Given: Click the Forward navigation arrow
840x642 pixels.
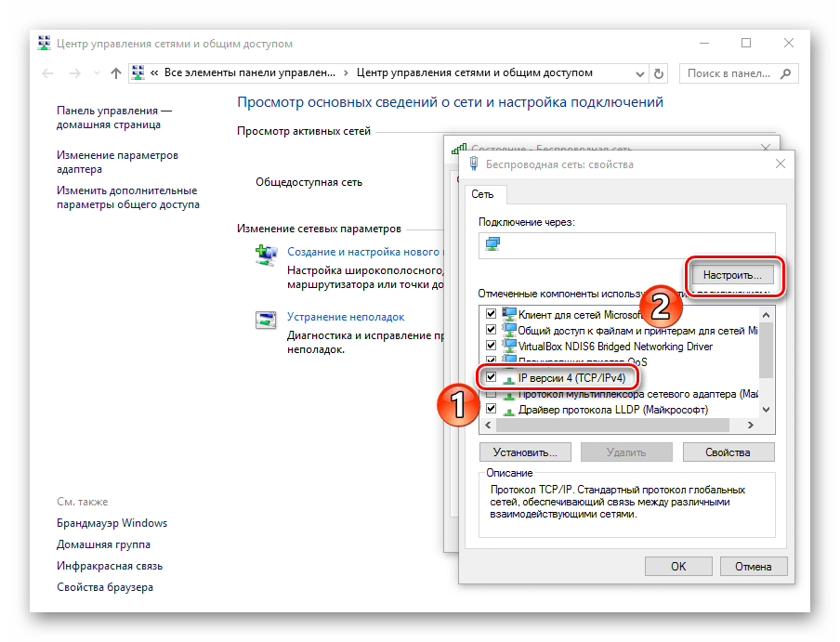Looking at the screenshot, I should point(75,73).
